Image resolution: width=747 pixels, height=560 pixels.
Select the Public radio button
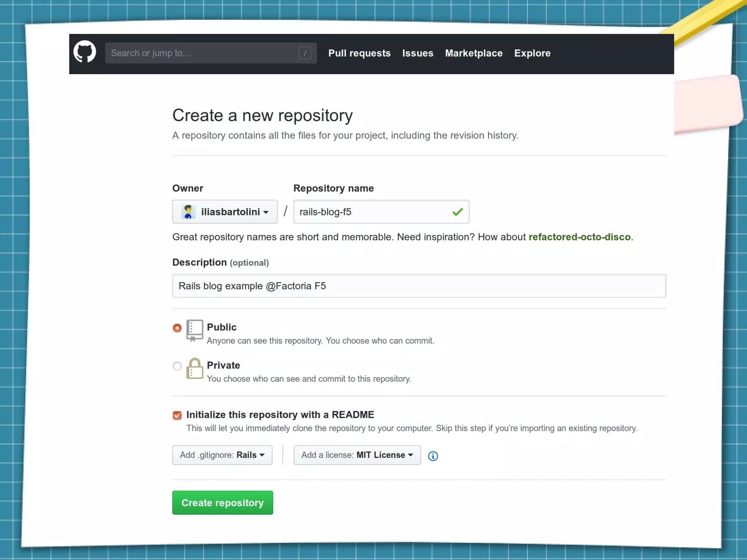coord(177,328)
